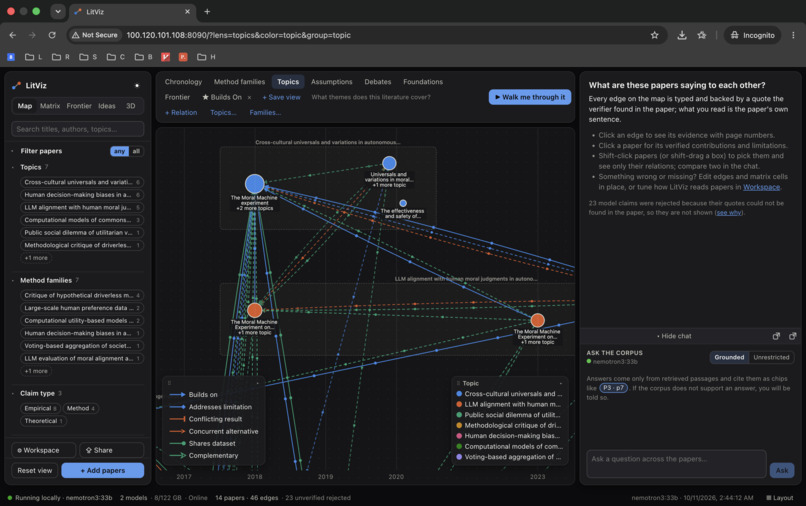The height and width of the screenshot is (506, 806).
Task: Select the Assumptions lens tab
Action: [332, 82]
